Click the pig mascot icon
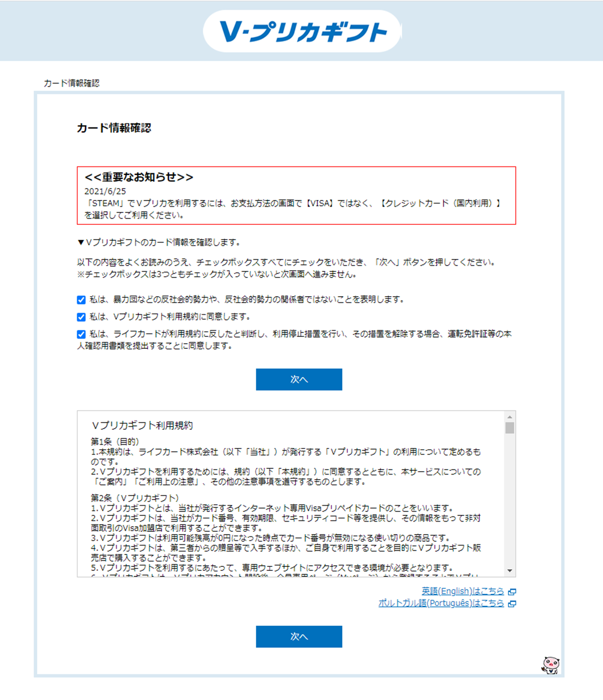Viewport: 603px width, 700px height. tap(550, 664)
